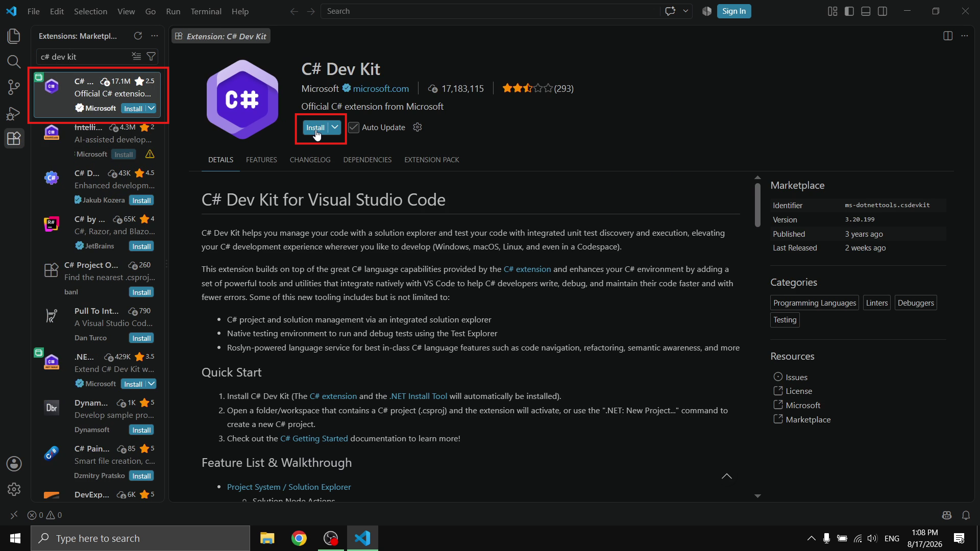The width and height of the screenshot is (980, 551).
Task: Show errors and warnings count
Action: 45,515
